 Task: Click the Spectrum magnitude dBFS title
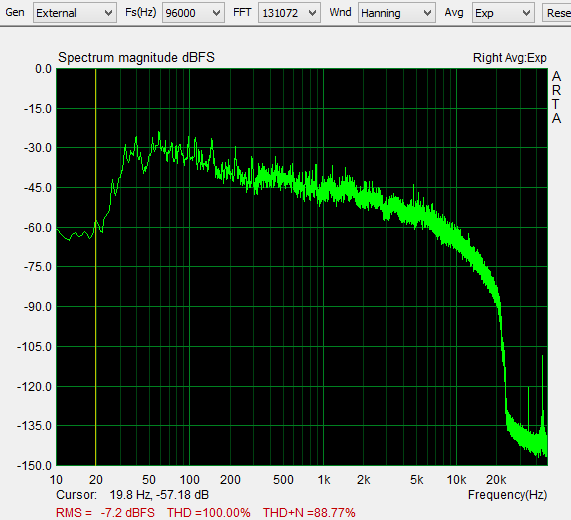point(136,58)
